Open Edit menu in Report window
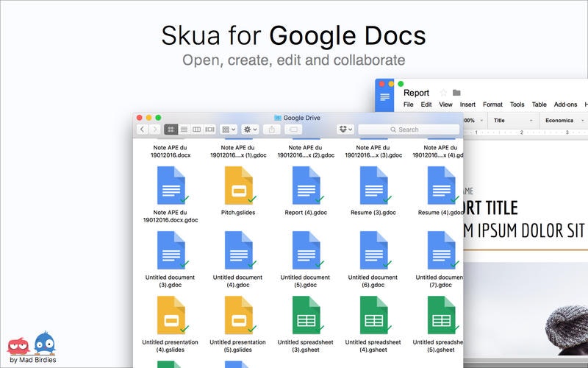Image resolution: width=588 pixels, height=368 pixels. (426, 105)
